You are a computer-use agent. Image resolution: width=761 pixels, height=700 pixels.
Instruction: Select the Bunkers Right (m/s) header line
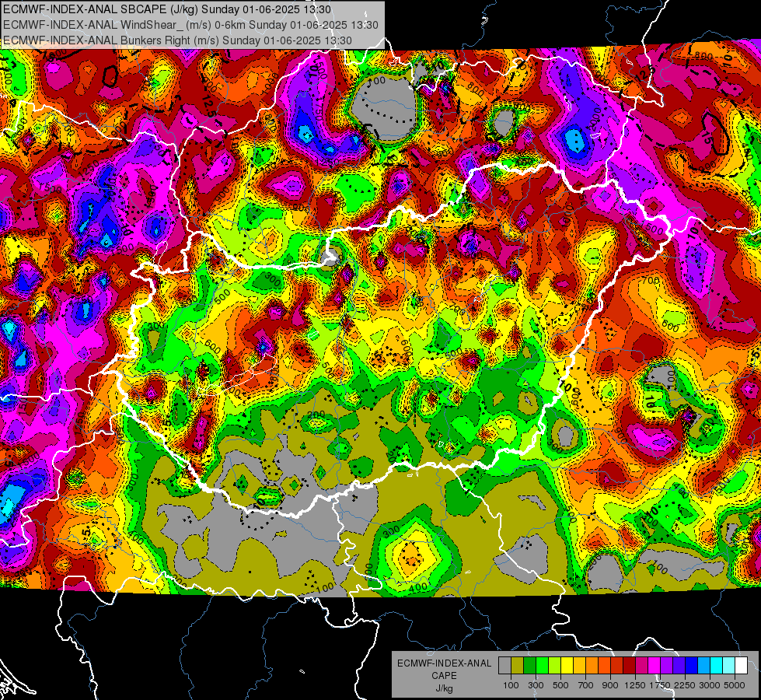(177, 40)
